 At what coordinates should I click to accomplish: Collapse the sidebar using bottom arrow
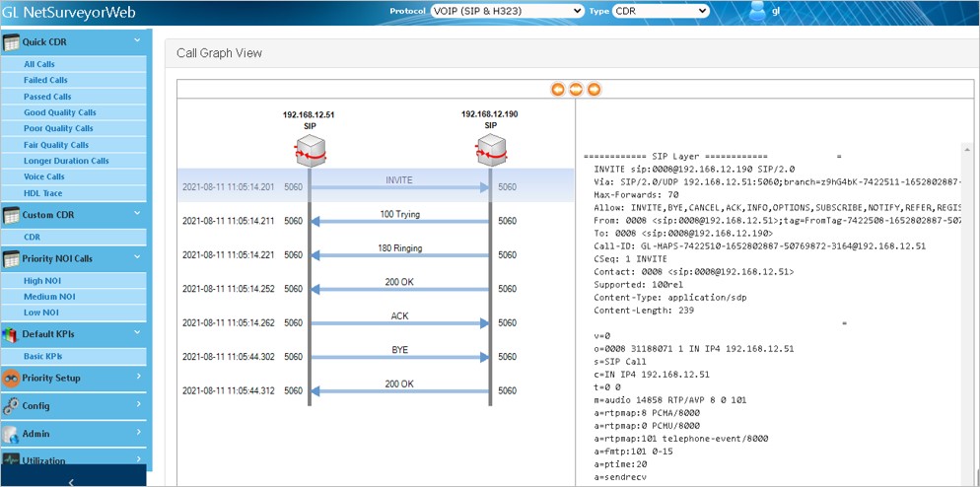71,481
